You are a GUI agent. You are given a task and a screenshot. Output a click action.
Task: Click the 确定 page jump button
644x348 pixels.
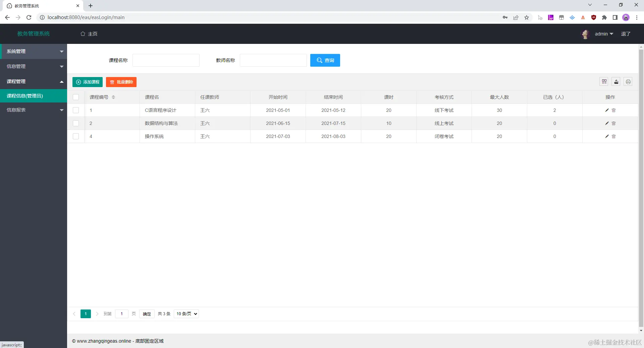(147, 314)
